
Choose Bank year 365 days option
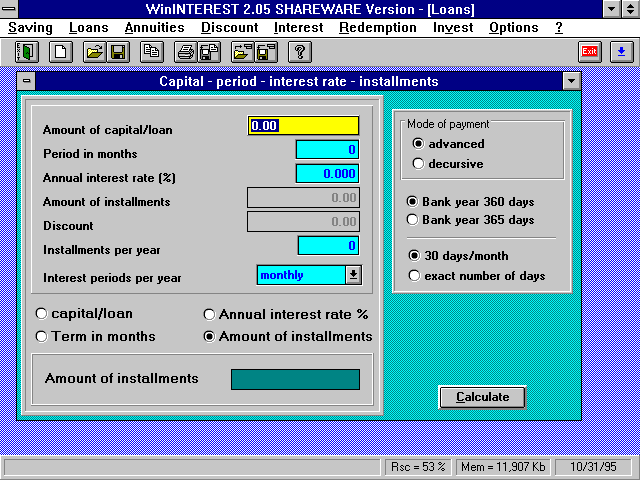click(x=412, y=220)
